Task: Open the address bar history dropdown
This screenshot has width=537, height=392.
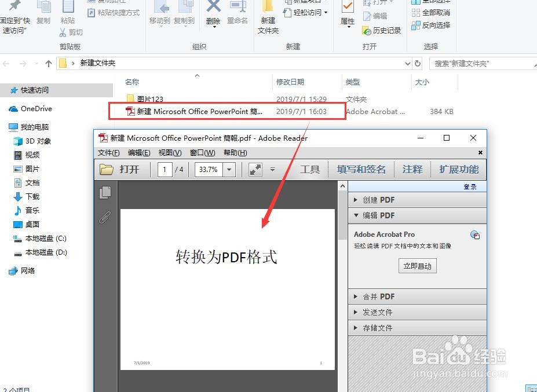Action: tap(408, 64)
